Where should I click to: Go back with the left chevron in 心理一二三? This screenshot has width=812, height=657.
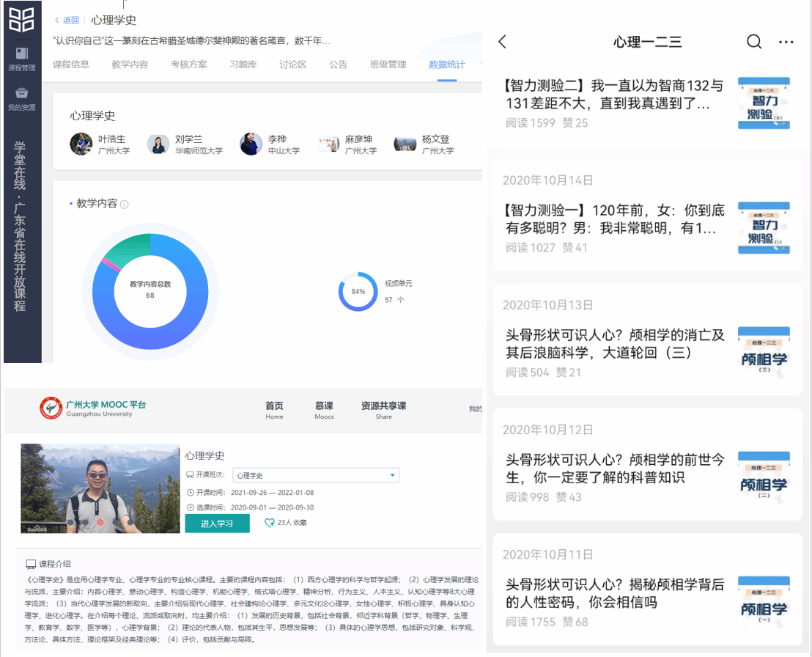502,42
